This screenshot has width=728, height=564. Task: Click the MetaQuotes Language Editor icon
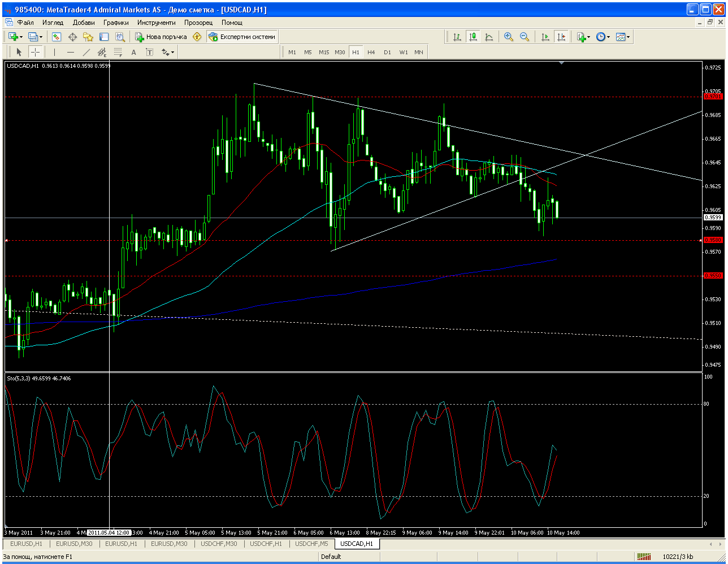[x=197, y=37]
